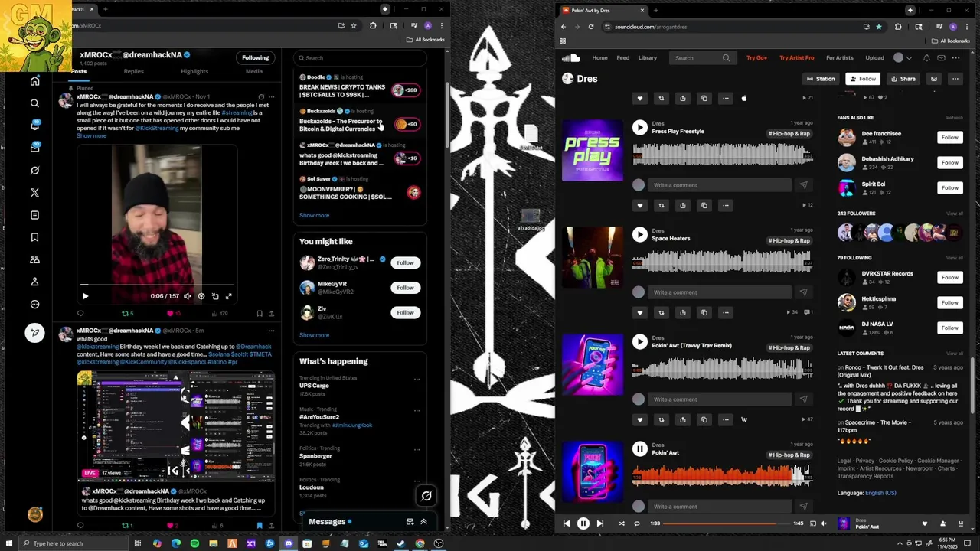The image size is (980, 551).
Task: Copy link icon for Pokin' Awt Travvy Trav Remix
Action: (x=704, y=419)
